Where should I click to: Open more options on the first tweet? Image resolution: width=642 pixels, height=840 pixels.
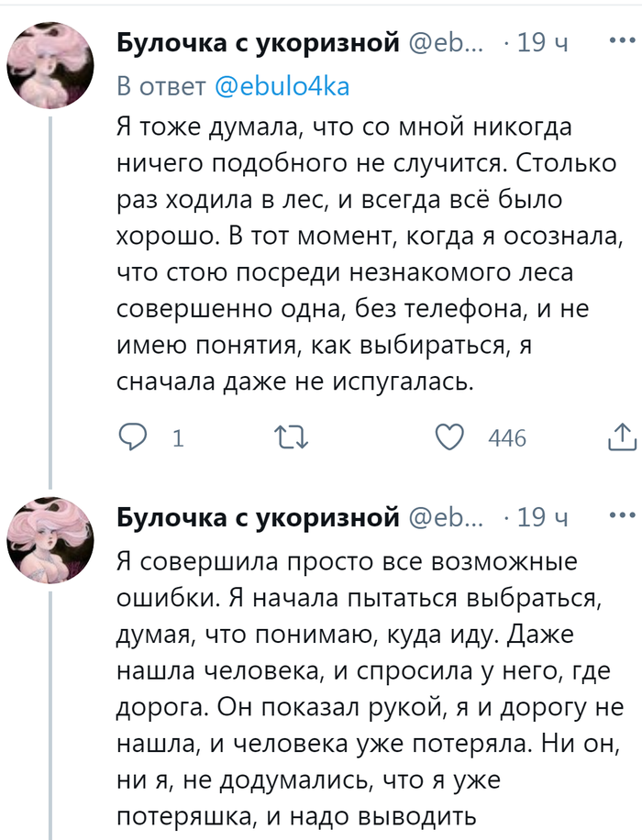[620, 39]
